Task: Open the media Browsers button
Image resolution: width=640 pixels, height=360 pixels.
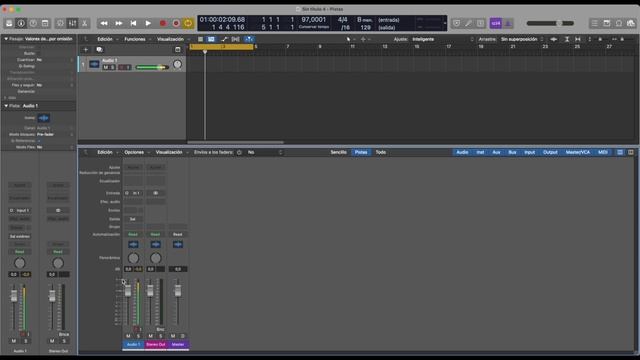Action: click(x=631, y=23)
